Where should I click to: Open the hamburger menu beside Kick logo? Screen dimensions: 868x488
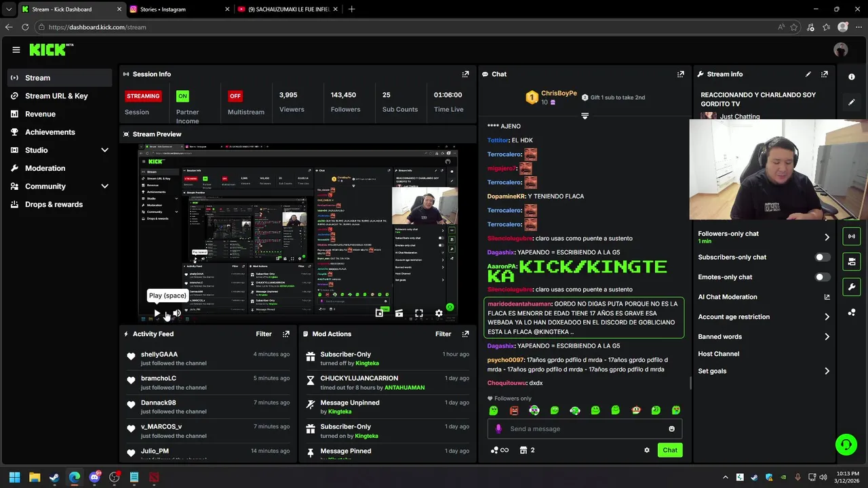(16, 49)
